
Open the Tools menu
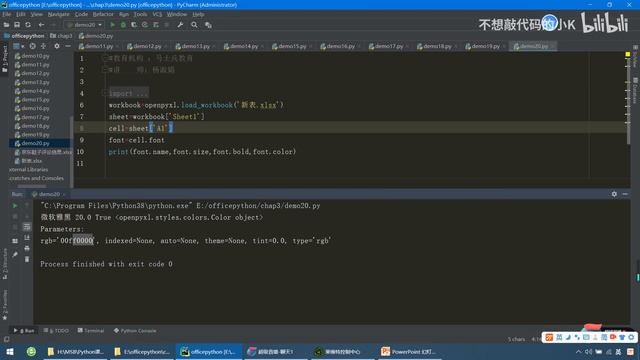click(140, 14)
